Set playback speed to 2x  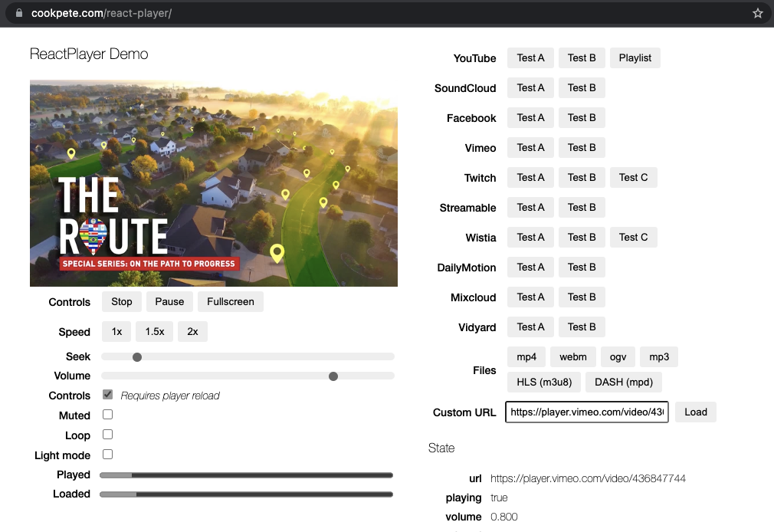(192, 331)
